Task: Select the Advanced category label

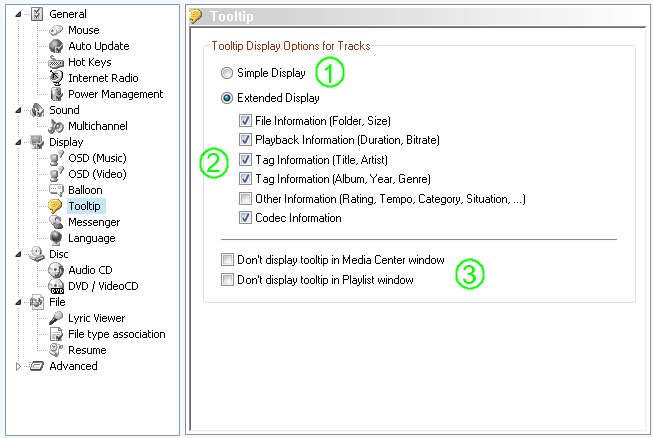Action: click(x=73, y=366)
